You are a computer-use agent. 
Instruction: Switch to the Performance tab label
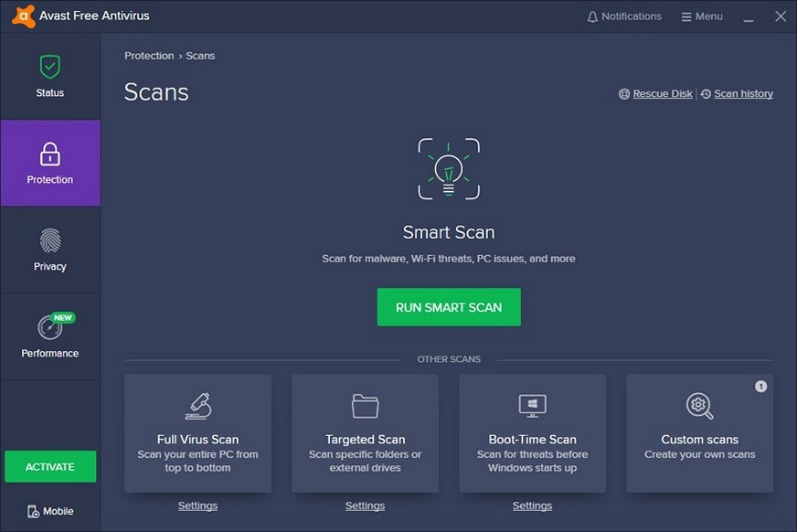point(49,354)
